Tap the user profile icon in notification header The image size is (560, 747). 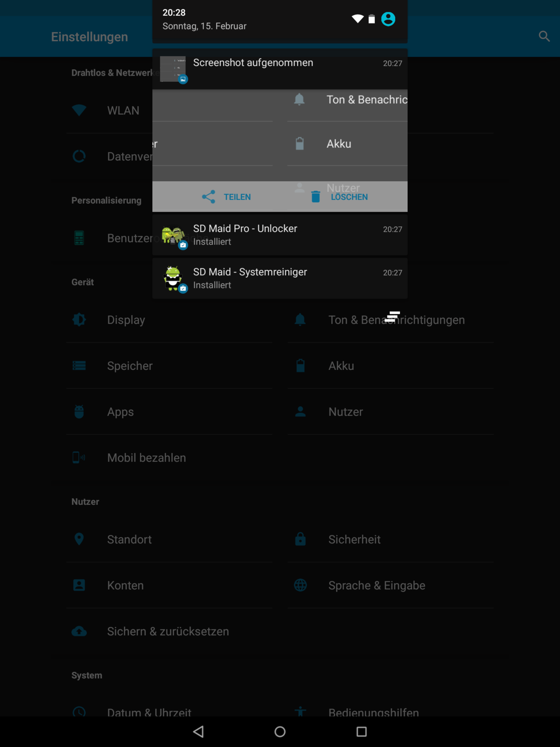[x=388, y=19]
